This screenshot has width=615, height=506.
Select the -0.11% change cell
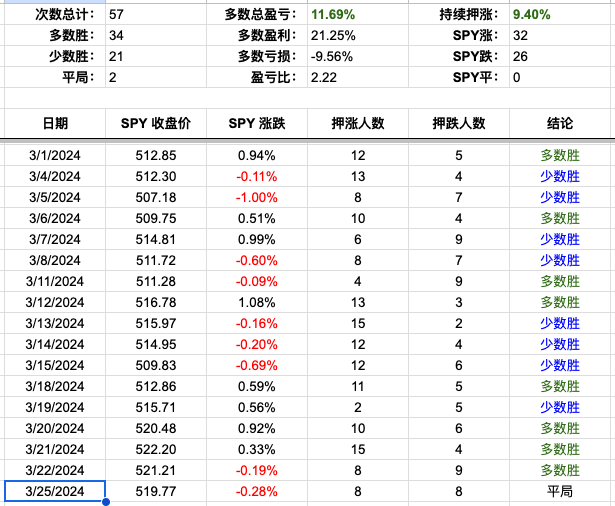coord(257,177)
